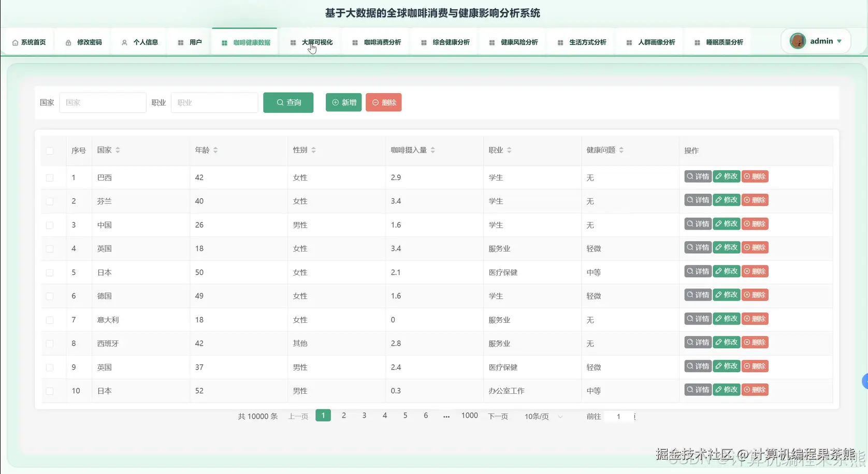
Task: Open the 10条/页 page size dropdown
Action: (542, 416)
